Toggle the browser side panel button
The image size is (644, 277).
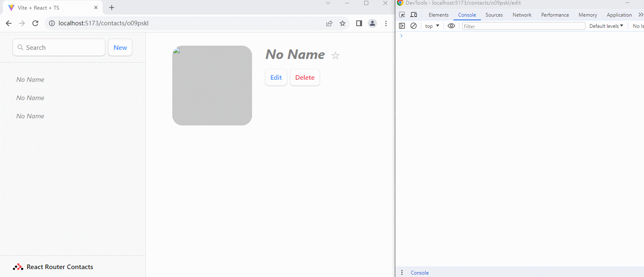pyautogui.click(x=359, y=23)
